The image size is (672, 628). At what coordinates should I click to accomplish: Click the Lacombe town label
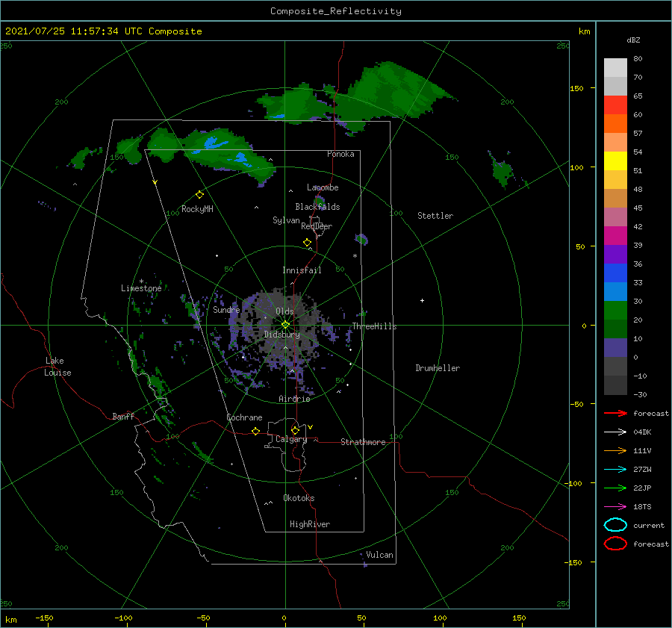(323, 187)
